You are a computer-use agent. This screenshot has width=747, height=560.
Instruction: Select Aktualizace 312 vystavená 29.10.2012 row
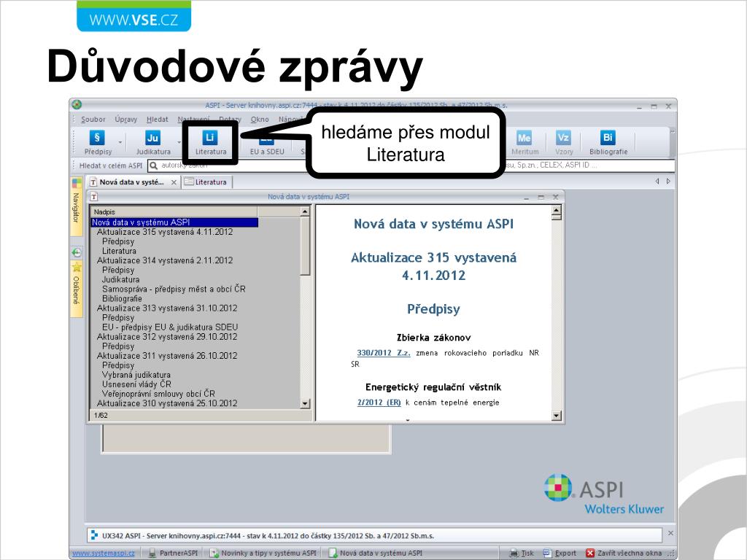tap(167, 337)
